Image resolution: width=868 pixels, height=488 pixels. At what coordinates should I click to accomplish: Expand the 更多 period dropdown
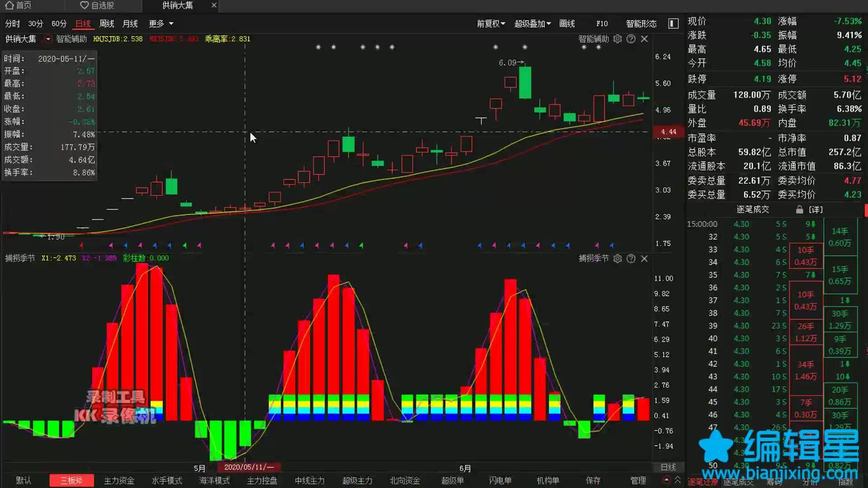click(x=161, y=23)
